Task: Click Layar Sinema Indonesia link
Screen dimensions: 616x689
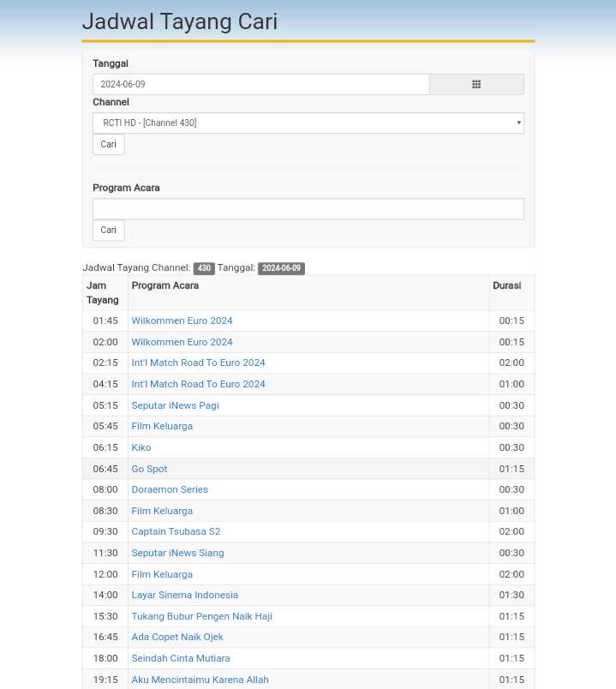Action: 184,595
